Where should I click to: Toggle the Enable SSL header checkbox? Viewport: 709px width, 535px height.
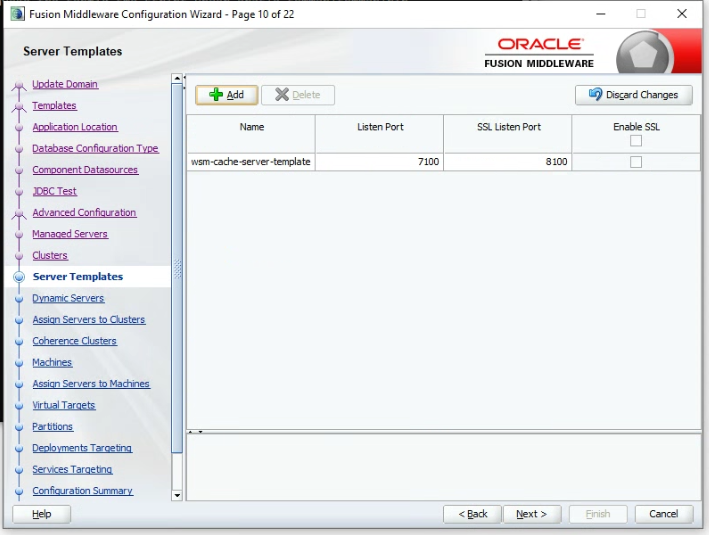(x=636, y=141)
